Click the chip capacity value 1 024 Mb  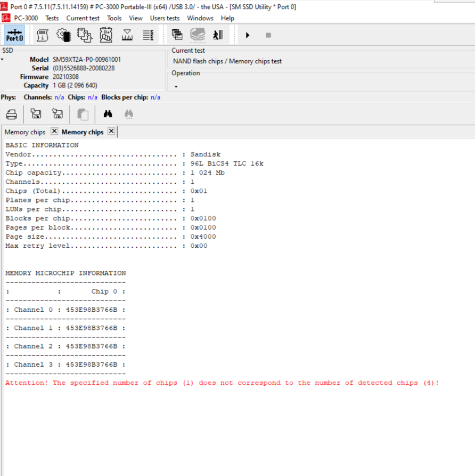point(208,172)
